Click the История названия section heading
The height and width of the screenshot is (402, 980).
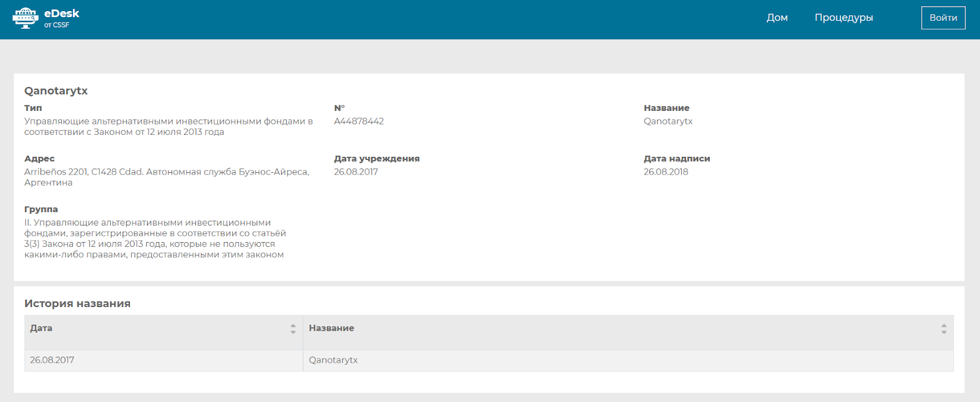tap(77, 304)
